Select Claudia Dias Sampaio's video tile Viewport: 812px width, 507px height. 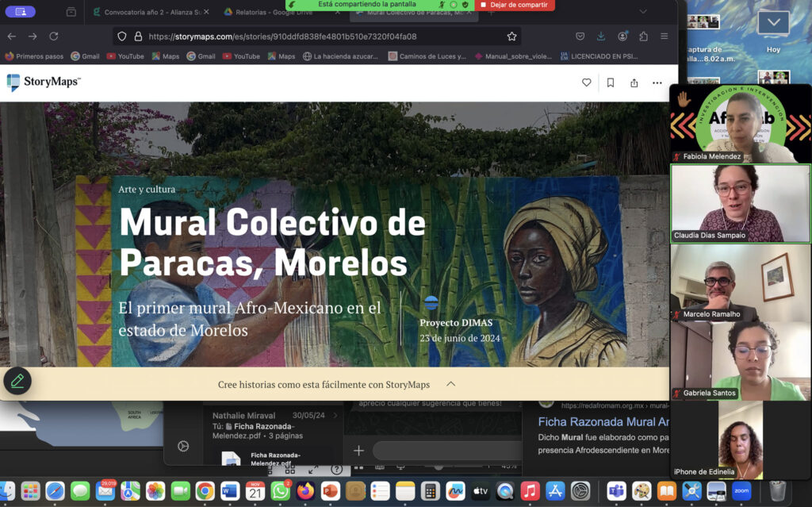741,202
